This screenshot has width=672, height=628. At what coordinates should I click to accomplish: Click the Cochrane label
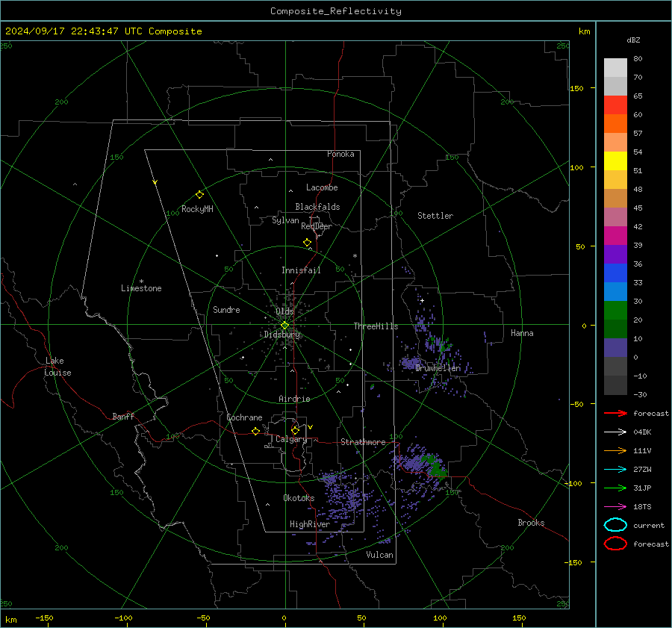click(x=244, y=417)
